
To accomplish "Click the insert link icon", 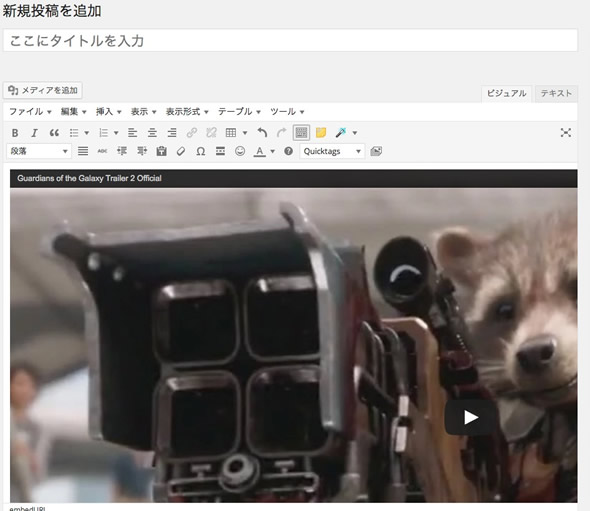I will [192, 133].
